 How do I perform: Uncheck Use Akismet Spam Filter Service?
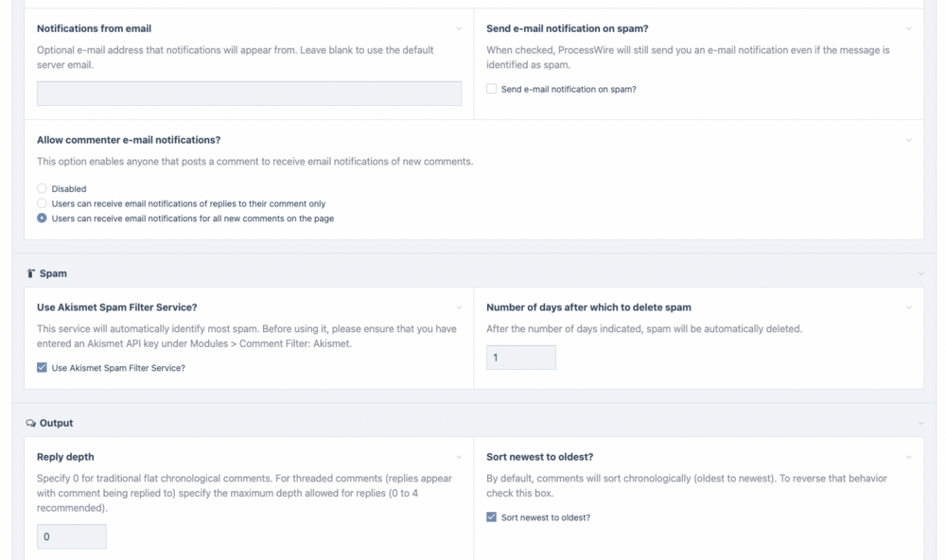(42, 368)
